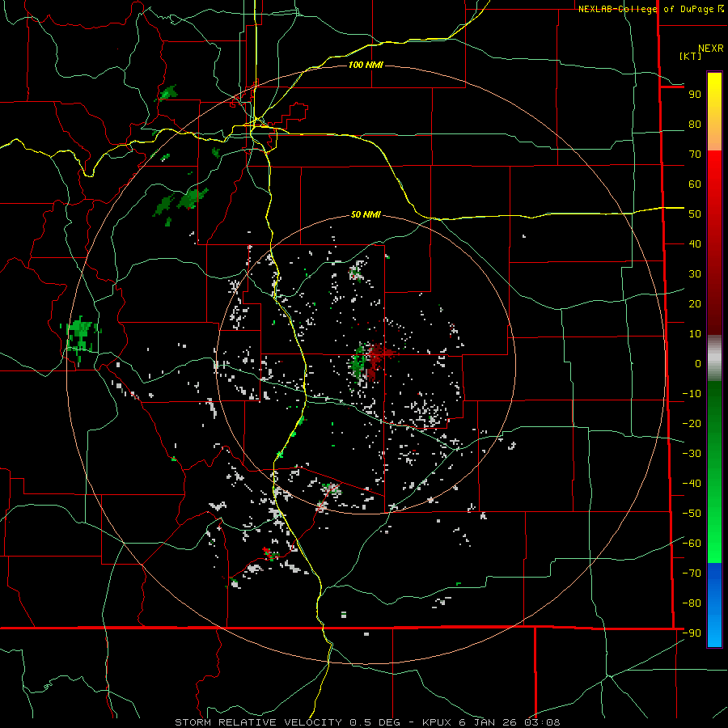
Task: Select the -40 value on the velocity scale
Action: (x=692, y=484)
